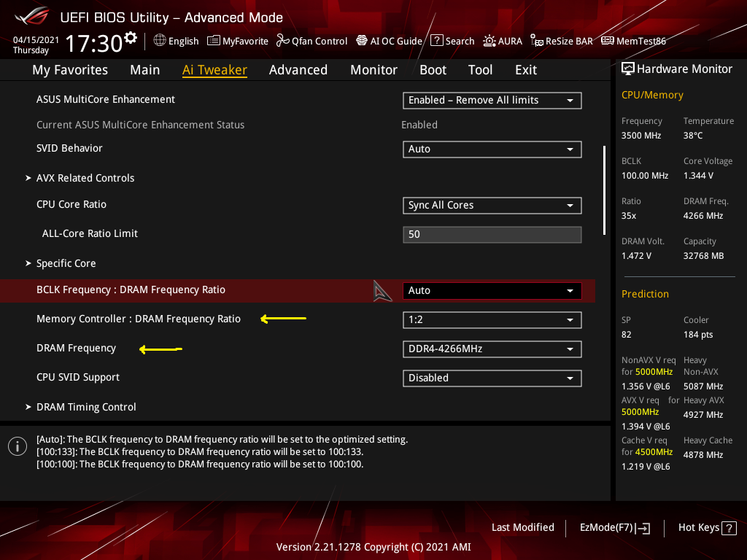Open Memory Controller ratio 1:2 dropdown

492,319
